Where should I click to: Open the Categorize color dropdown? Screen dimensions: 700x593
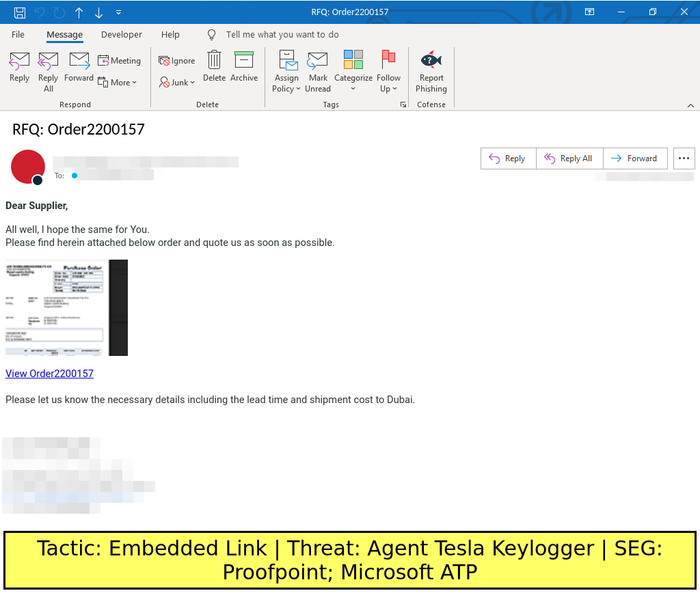[353, 72]
